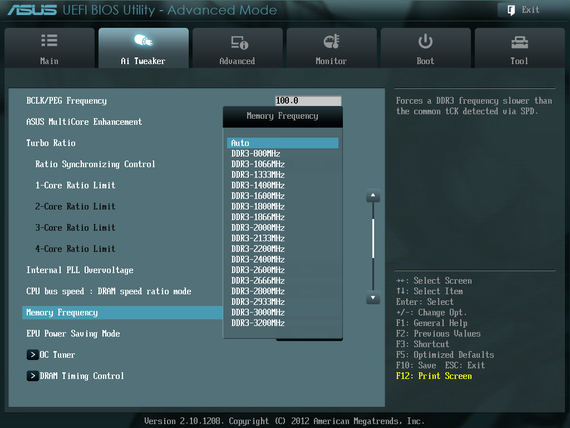
Task: Click the BCLK/PEG Frequency value field
Action: 308,101
